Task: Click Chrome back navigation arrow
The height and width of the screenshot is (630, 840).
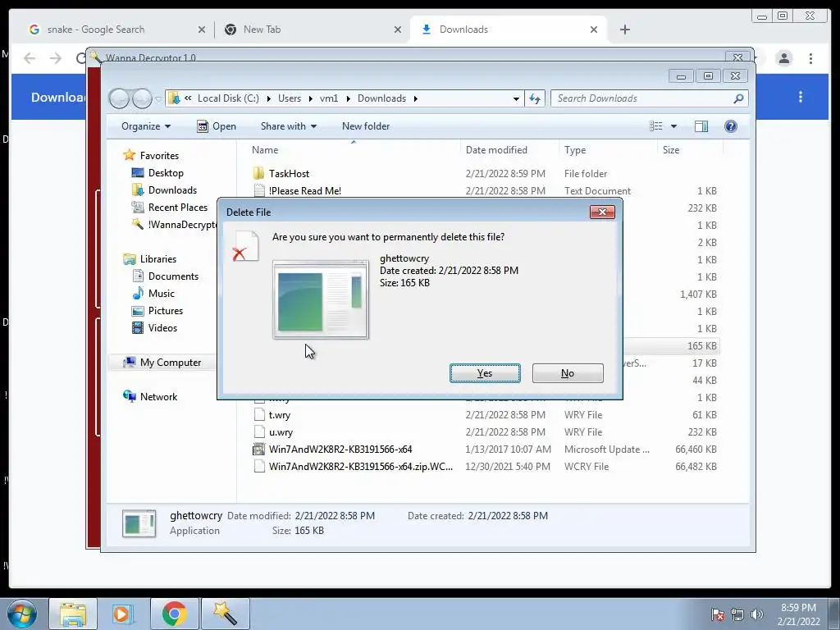Action: click(x=30, y=58)
